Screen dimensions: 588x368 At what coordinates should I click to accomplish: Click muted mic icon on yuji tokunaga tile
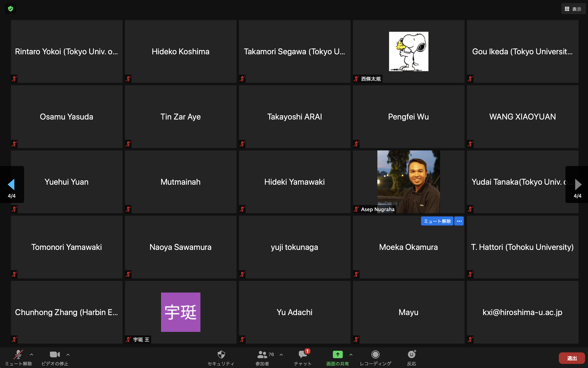click(242, 274)
